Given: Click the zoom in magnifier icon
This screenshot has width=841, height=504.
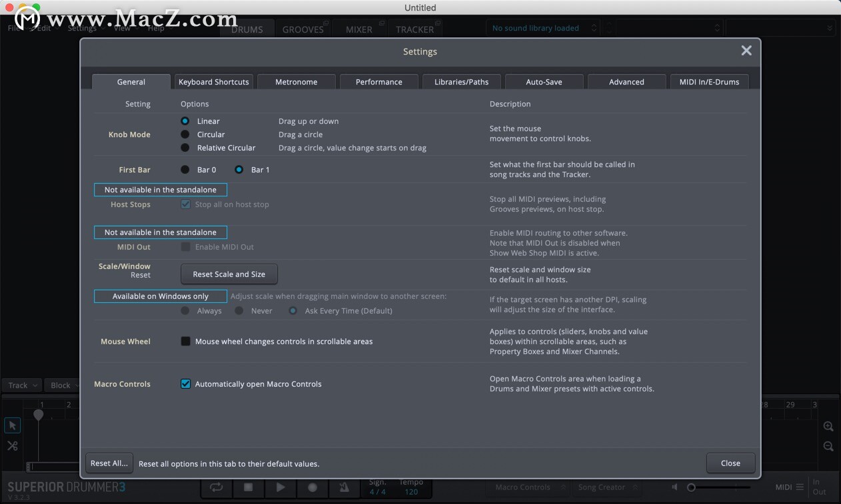Looking at the screenshot, I should (828, 427).
